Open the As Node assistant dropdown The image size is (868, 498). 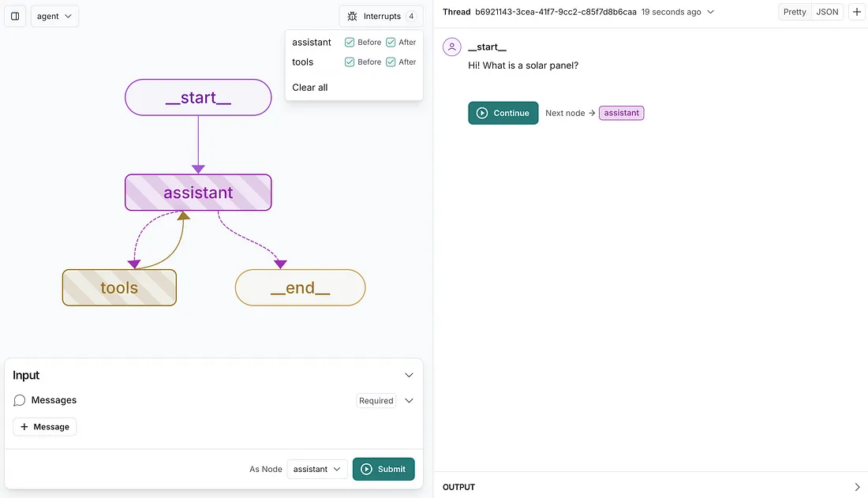[x=316, y=469]
